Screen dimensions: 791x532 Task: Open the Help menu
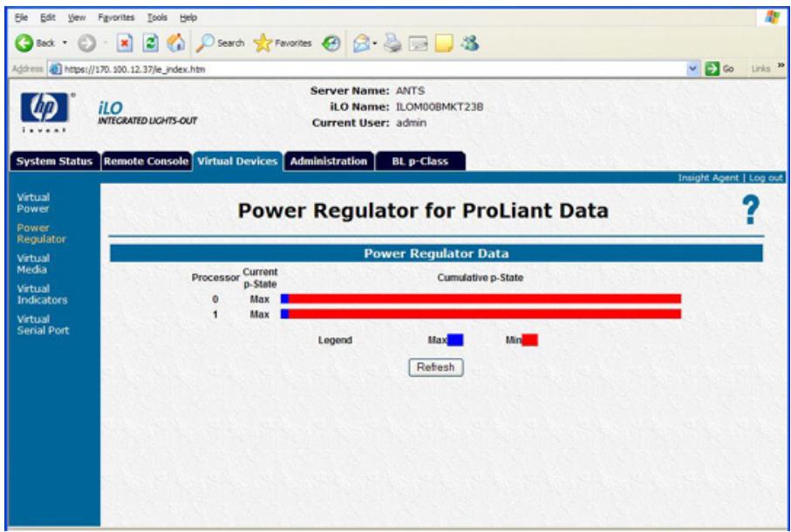[188, 17]
